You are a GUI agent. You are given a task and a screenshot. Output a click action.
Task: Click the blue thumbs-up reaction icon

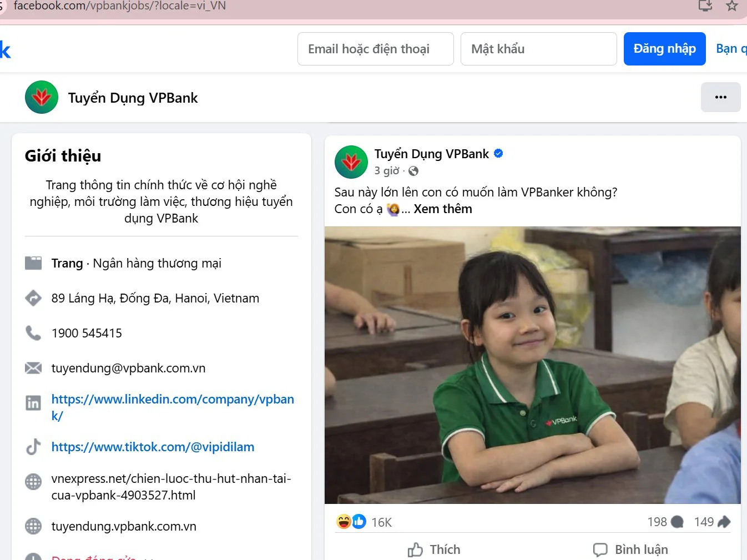pos(359,522)
